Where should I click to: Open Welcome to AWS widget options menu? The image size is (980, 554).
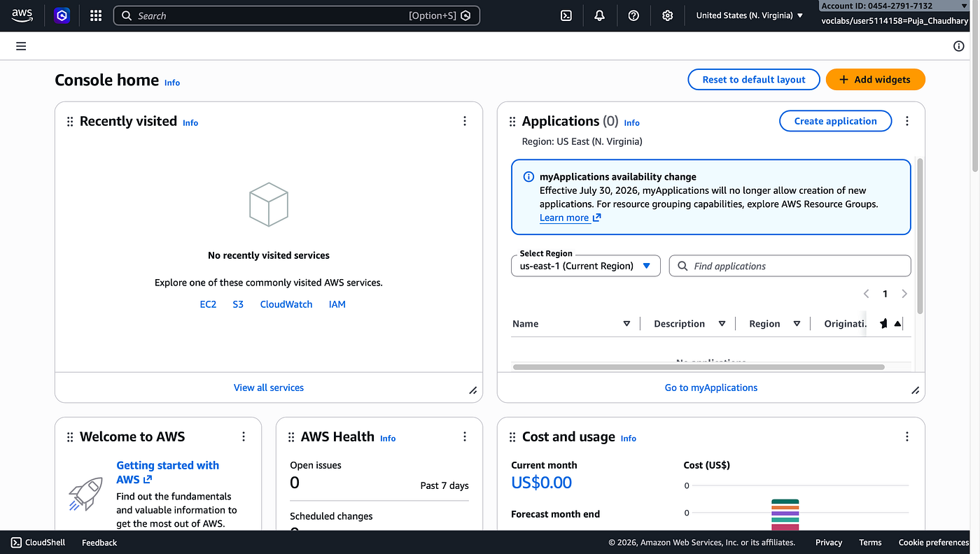click(x=244, y=436)
